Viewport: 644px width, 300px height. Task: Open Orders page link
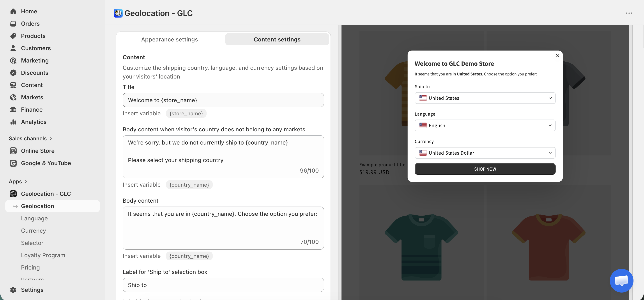pyautogui.click(x=30, y=23)
